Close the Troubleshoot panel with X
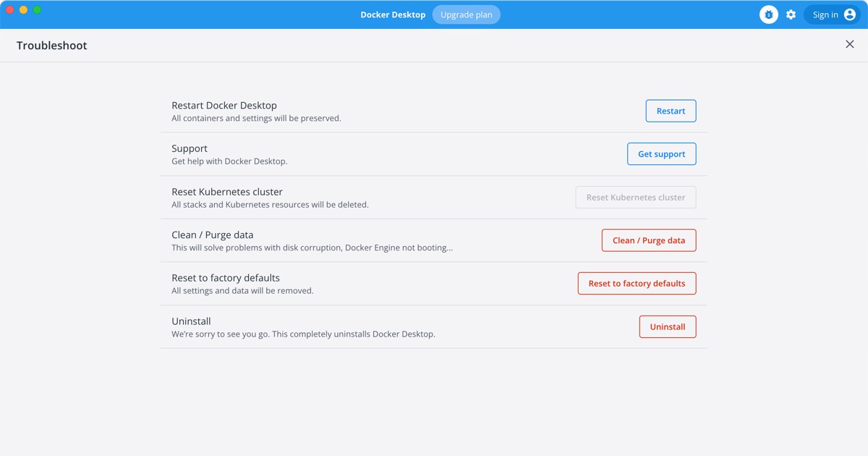Image resolution: width=868 pixels, height=456 pixels. click(850, 45)
